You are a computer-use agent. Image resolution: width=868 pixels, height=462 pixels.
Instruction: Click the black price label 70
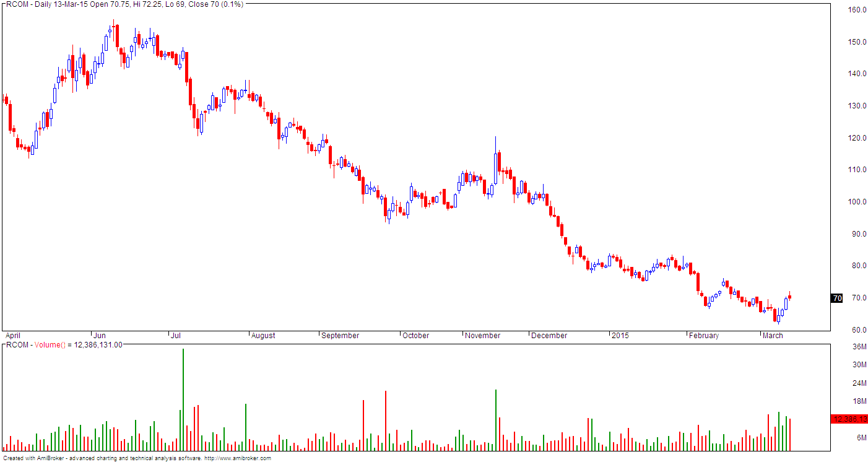(837, 299)
